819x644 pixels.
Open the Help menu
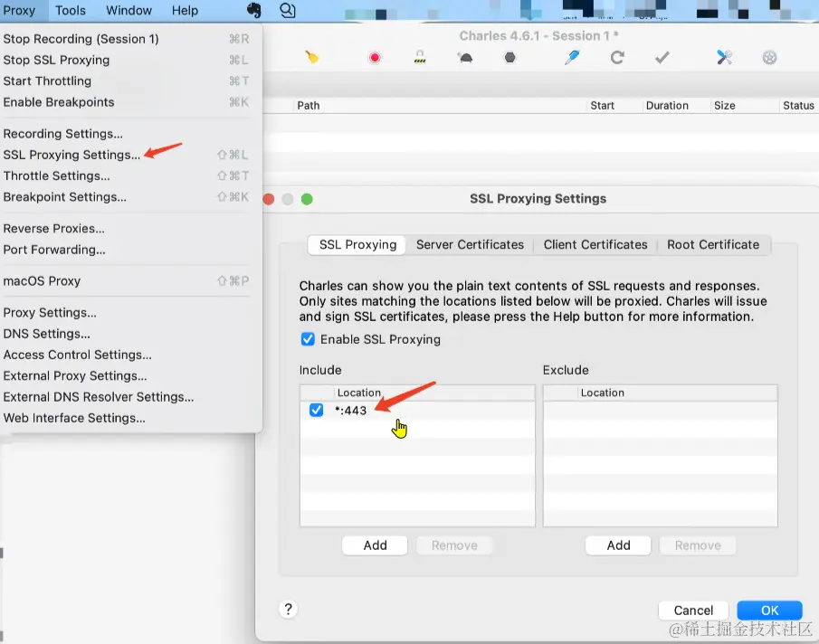pos(185,11)
